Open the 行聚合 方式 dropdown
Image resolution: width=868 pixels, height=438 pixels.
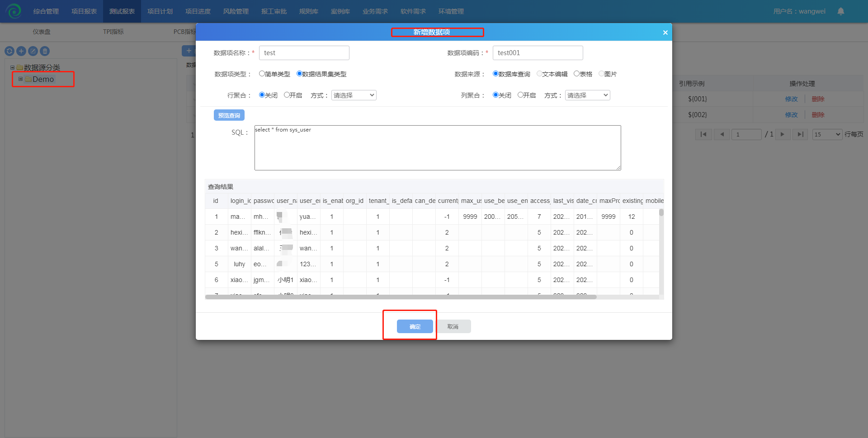coord(354,95)
